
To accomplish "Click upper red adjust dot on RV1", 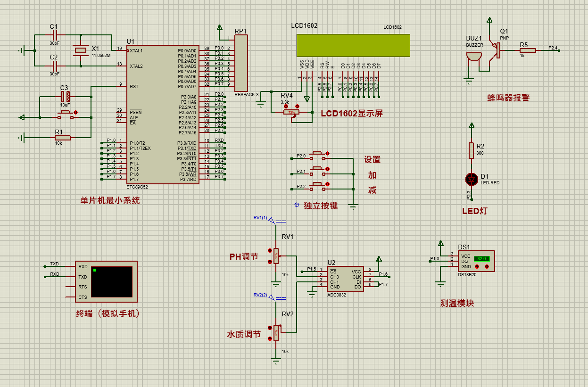I will (x=270, y=250).
